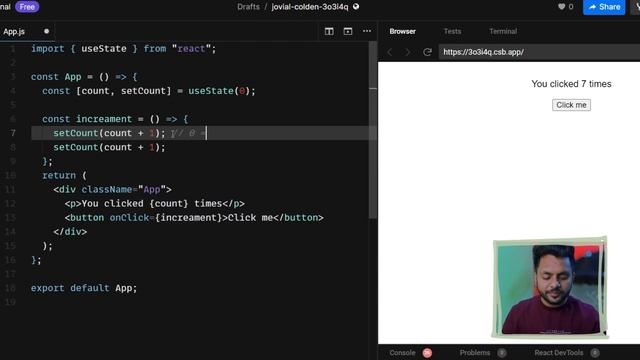Click the red Console message count badge
The height and width of the screenshot is (360, 640).
click(x=427, y=353)
